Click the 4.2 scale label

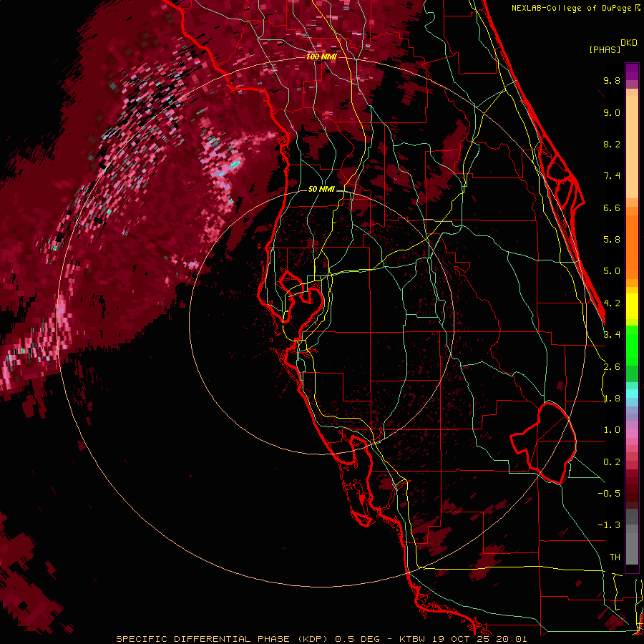click(x=612, y=303)
